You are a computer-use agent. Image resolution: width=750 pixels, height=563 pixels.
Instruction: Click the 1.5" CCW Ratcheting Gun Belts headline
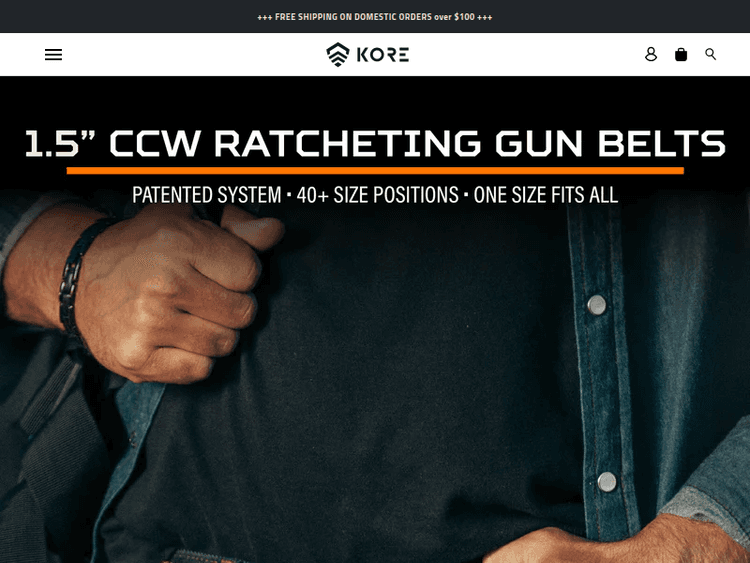click(x=375, y=143)
